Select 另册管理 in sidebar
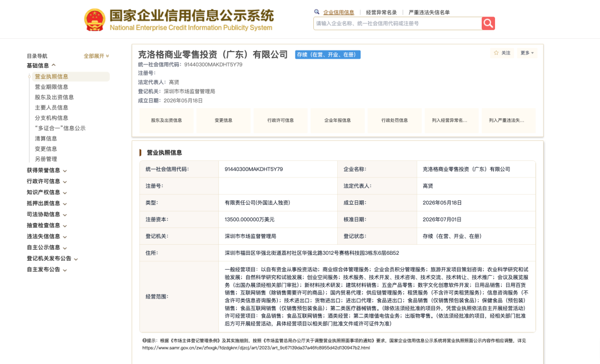Viewport: 600px width, 364px height. (46, 159)
